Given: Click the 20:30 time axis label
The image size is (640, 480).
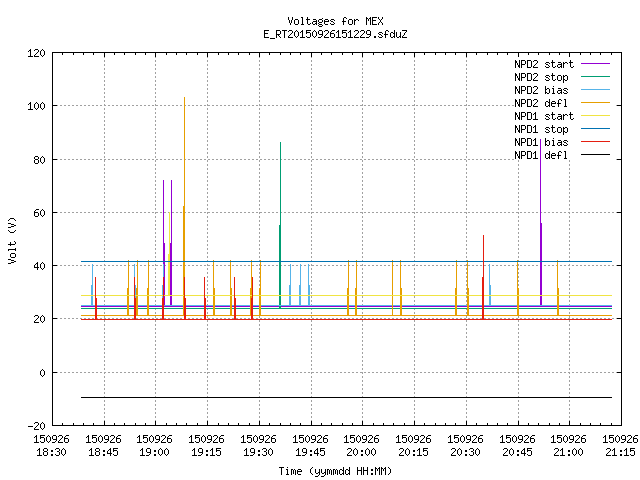Looking at the screenshot, I should (465, 452).
